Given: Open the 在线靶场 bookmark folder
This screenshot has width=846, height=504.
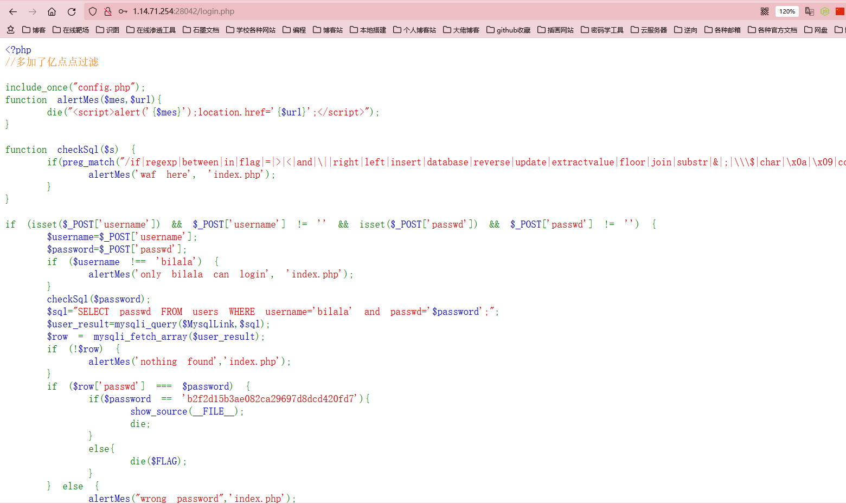Looking at the screenshot, I should [70, 30].
